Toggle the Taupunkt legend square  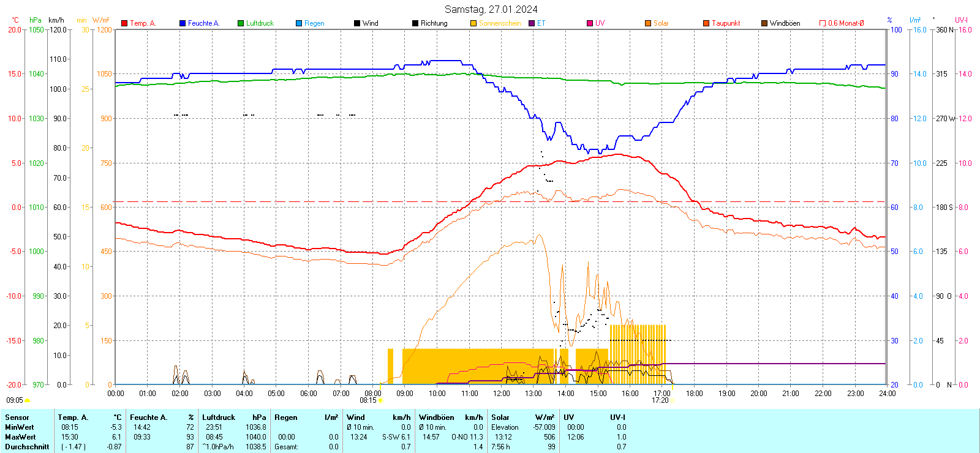pos(706,23)
